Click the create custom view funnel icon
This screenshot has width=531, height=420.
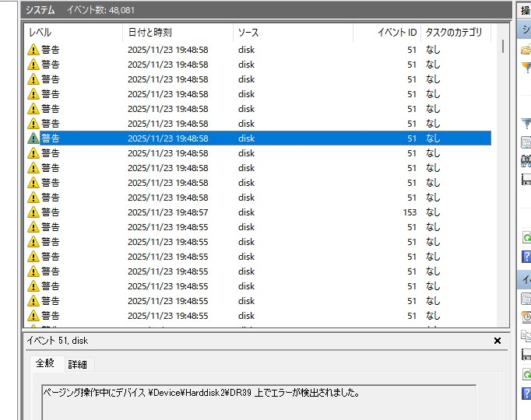tap(526, 68)
